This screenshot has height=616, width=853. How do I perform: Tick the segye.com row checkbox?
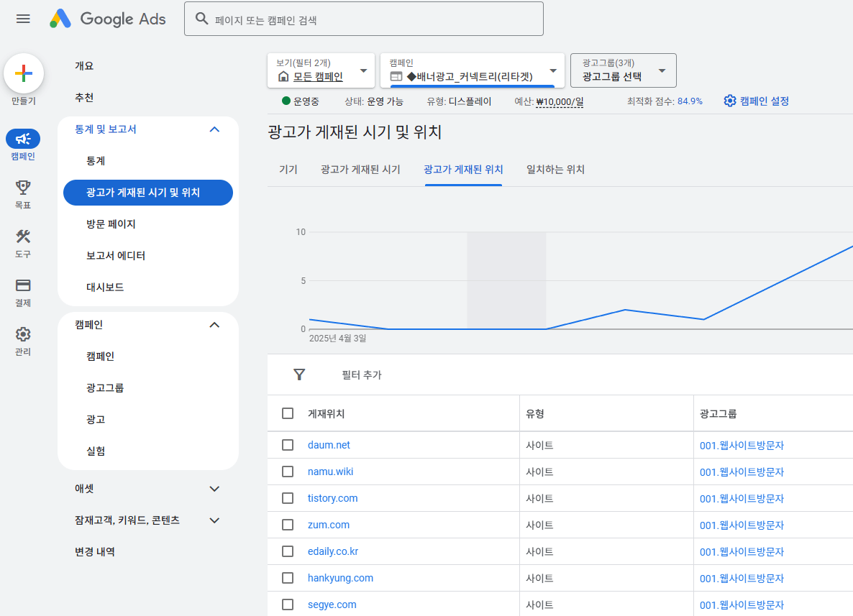pyautogui.click(x=288, y=604)
